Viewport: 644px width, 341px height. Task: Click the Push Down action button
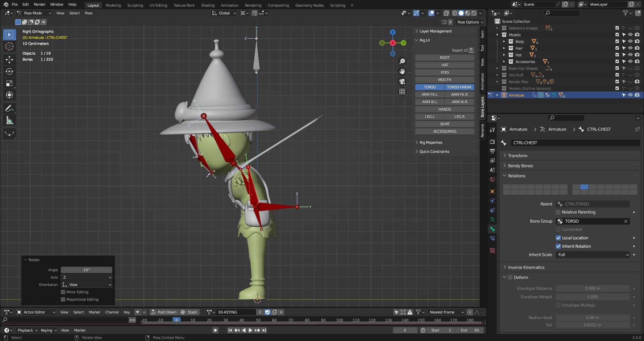164,312
